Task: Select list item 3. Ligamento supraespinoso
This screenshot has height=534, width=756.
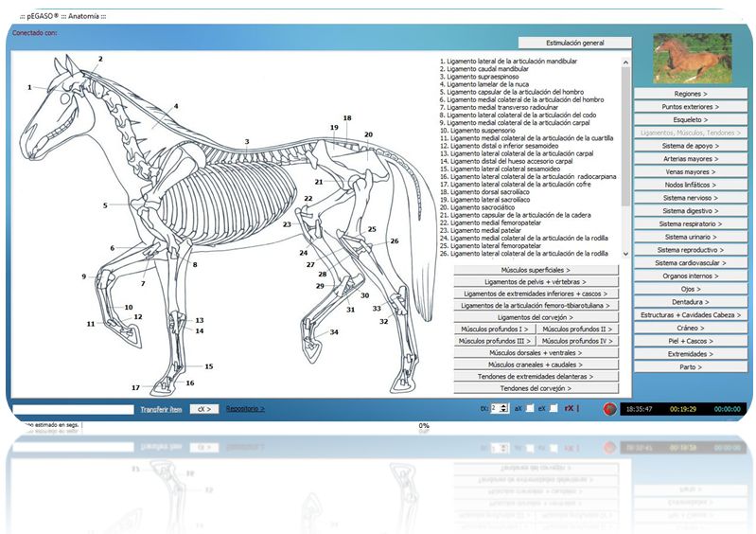Action: pyautogui.click(x=480, y=77)
